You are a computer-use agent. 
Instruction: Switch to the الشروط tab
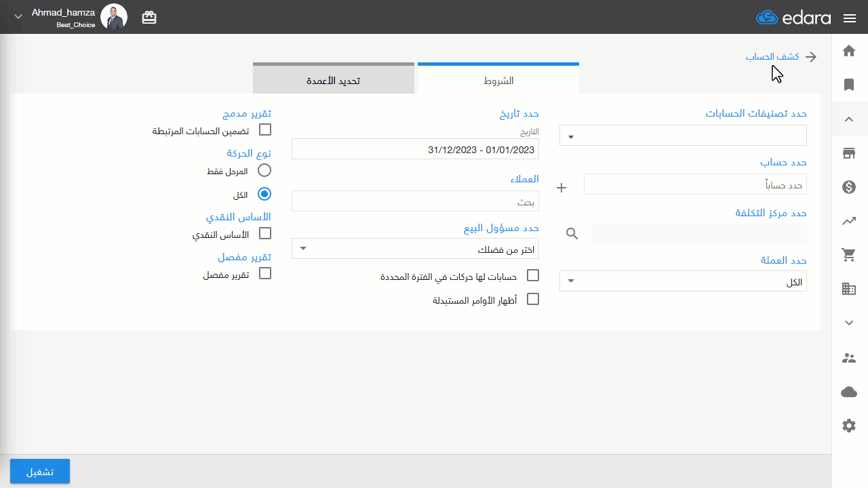pos(498,80)
